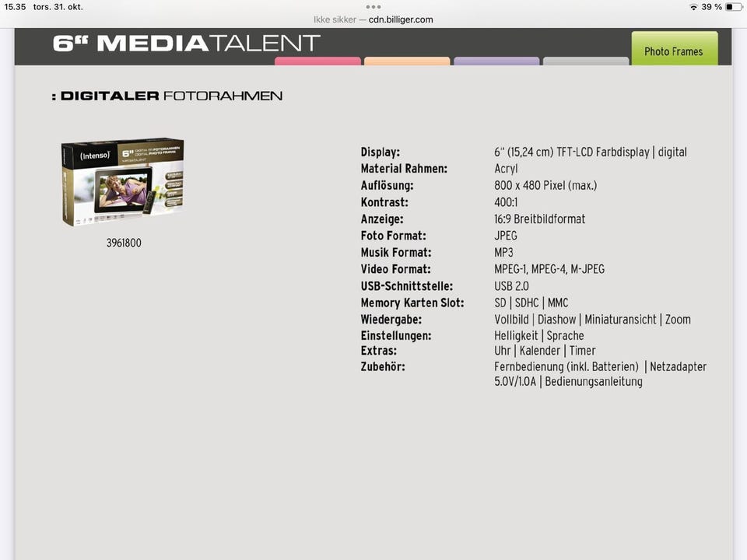The width and height of the screenshot is (747, 560).
Task: Tap the Wi-Fi status icon
Action: point(693,7)
